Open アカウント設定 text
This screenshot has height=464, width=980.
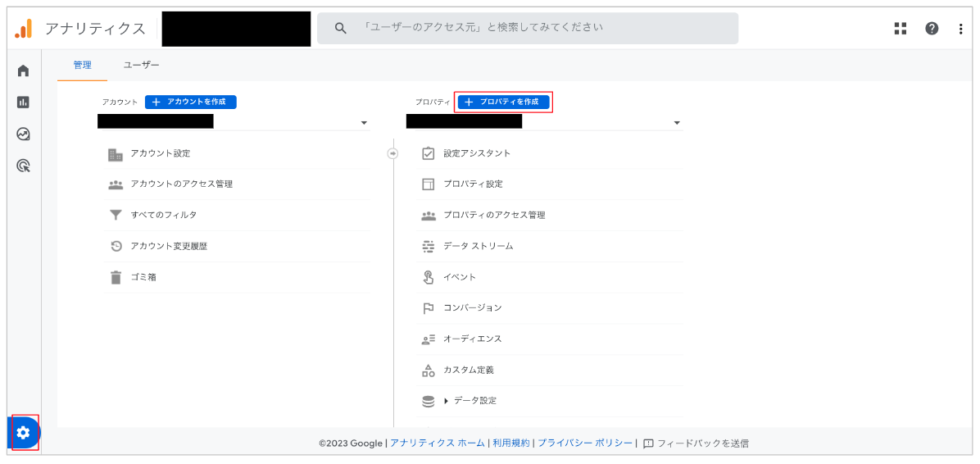[x=161, y=153]
